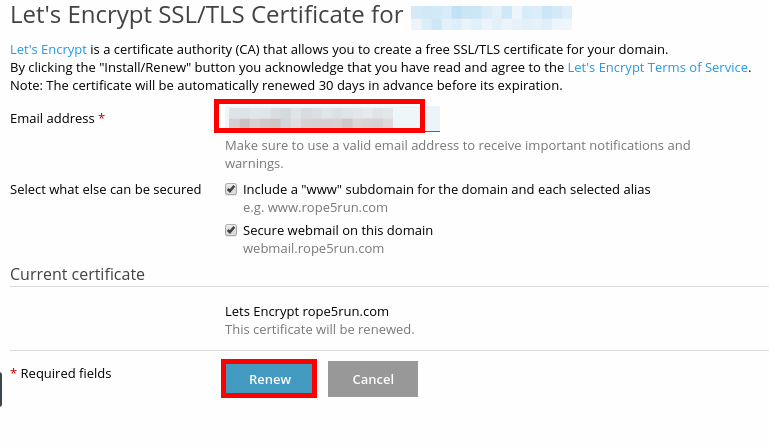
Task: Toggle the Secure webmail checkbox
Action: (231, 230)
